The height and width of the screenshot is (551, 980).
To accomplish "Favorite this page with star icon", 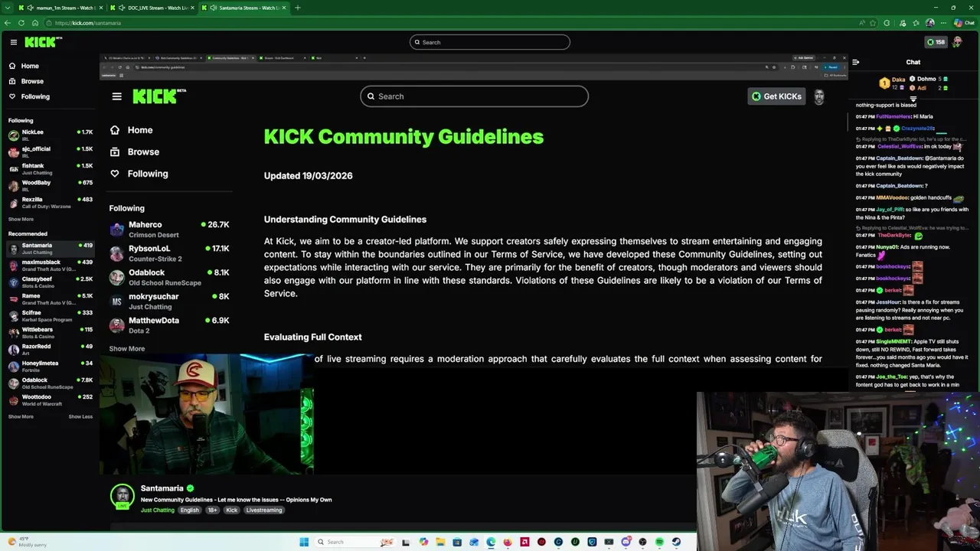I will (873, 23).
